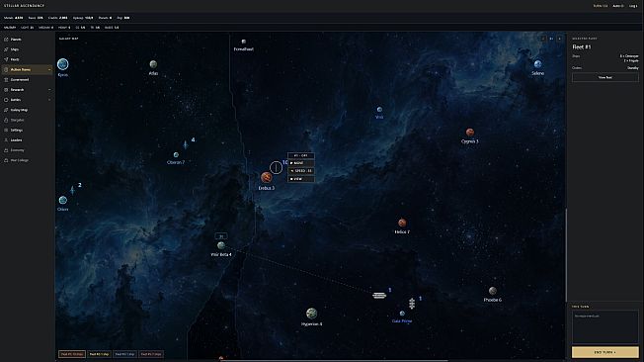Screen dimensions: 644x362
Task: Select the Epsos planet
Action: (x=63, y=64)
